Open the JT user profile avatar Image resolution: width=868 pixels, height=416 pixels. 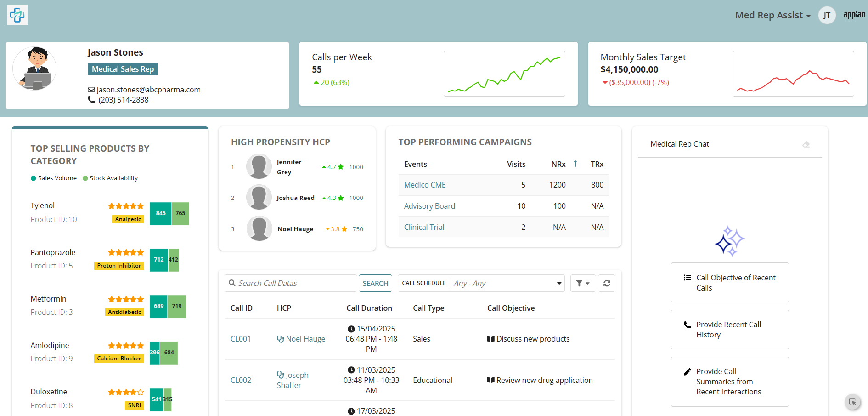coord(827,15)
